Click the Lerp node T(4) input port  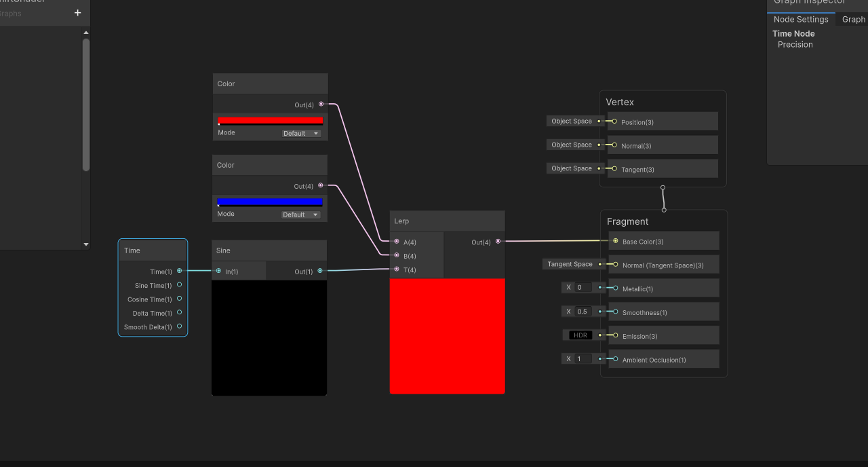tap(397, 269)
